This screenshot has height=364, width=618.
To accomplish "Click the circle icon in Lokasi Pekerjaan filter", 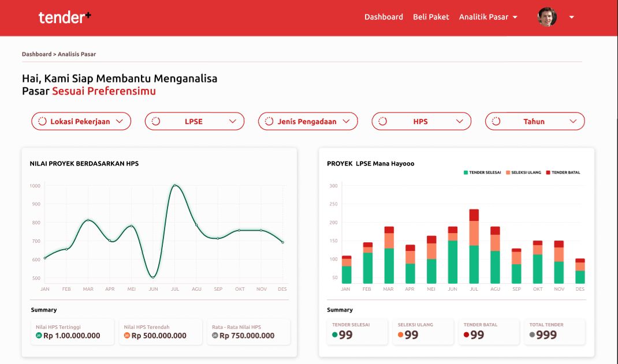I will (x=42, y=121).
